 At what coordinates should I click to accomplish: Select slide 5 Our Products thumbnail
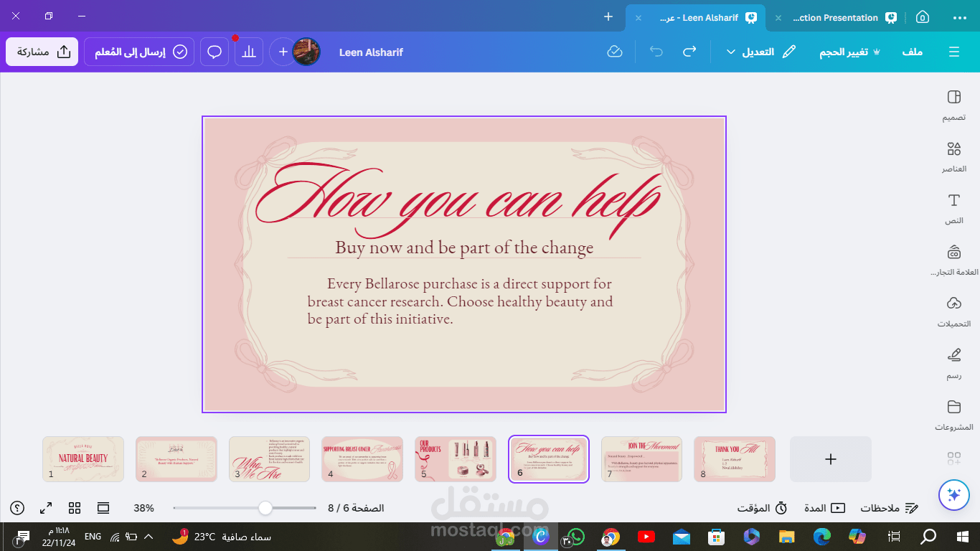pyautogui.click(x=456, y=459)
